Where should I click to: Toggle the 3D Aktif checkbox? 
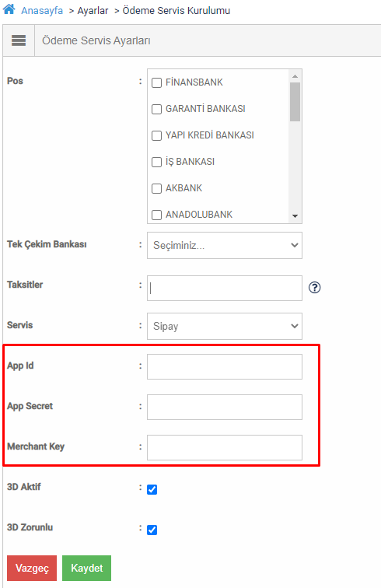(152, 489)
